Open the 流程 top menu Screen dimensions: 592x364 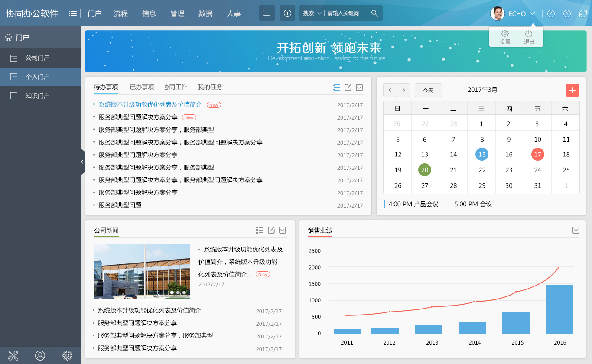121,13
